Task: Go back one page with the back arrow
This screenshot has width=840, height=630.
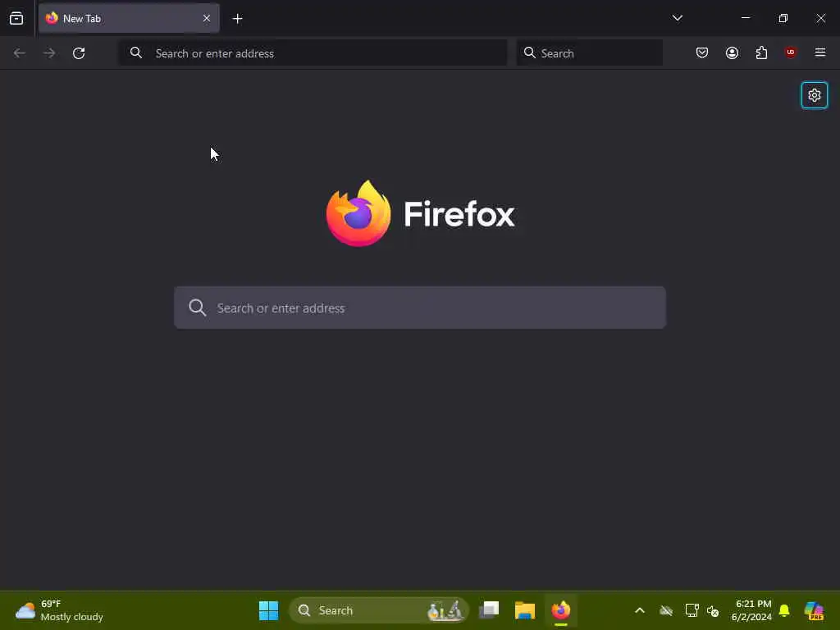Action: (x=20, y=53)
